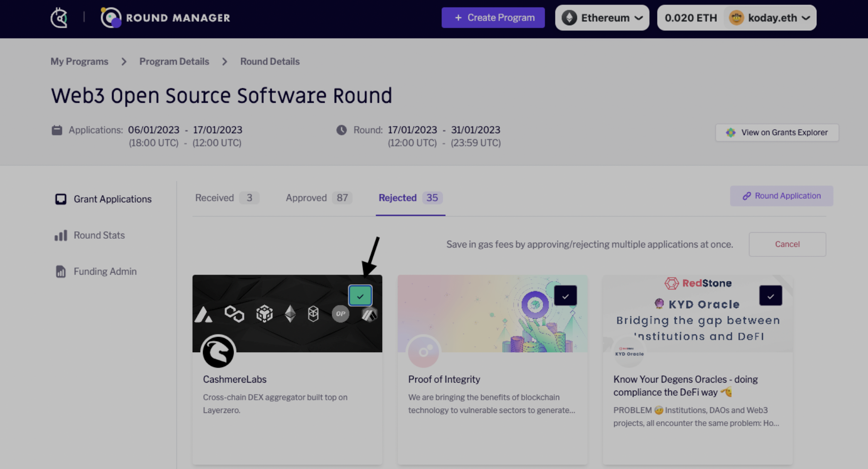Image resolution: width=868 pixels, height=469 pixels.
Task: Click the Funding Admin document icon
Action: coord(61,271)
